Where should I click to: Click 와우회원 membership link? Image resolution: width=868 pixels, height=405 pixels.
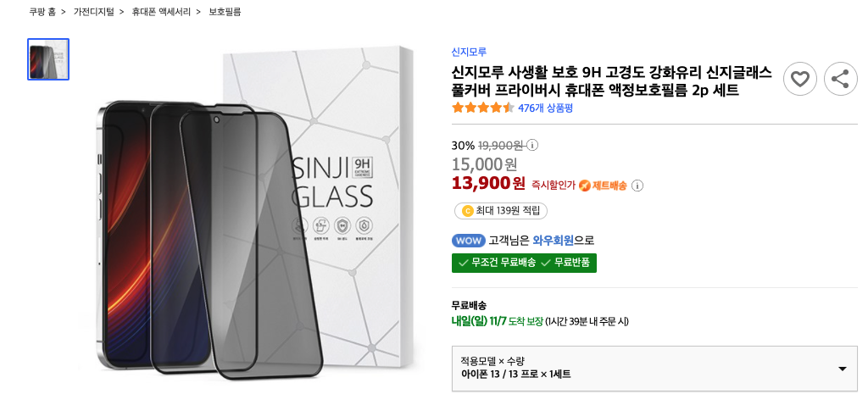point(553,241)
